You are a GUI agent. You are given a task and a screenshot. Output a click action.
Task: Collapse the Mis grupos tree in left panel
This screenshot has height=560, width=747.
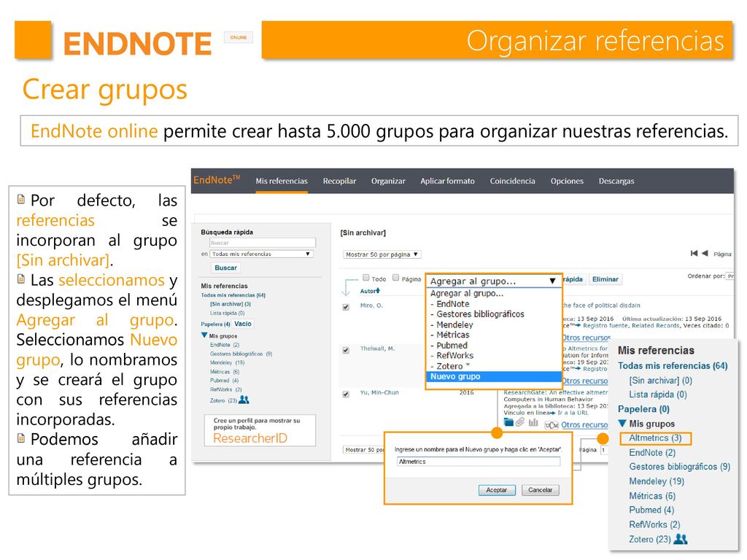click(x=204, y=335)
